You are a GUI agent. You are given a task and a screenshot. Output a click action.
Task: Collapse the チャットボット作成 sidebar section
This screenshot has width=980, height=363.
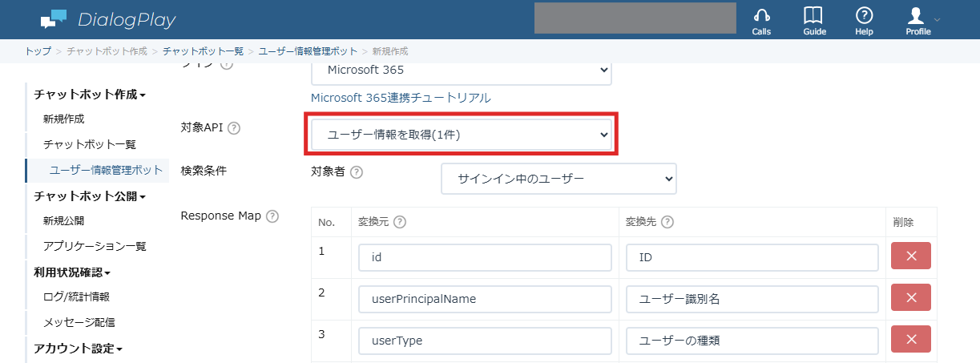click(x=90, y=94)
